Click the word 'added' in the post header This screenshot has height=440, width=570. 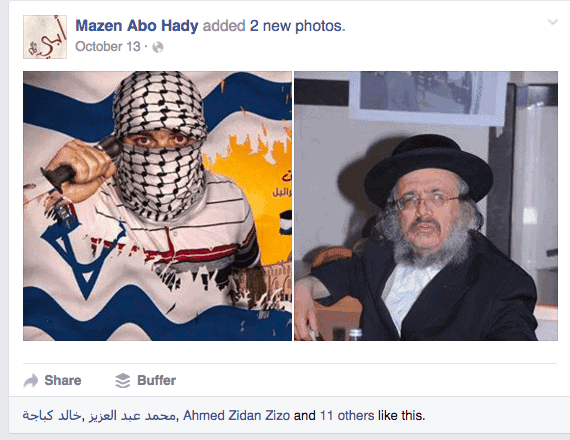(x=224, y=26)
